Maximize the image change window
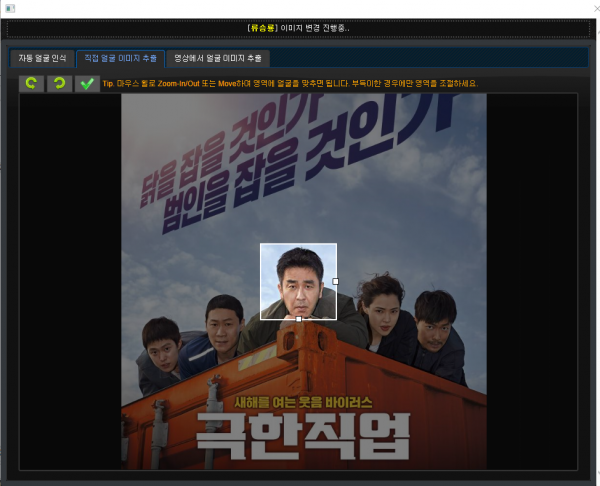This screenshot has height=486, width=600. [x=570, y=8]
